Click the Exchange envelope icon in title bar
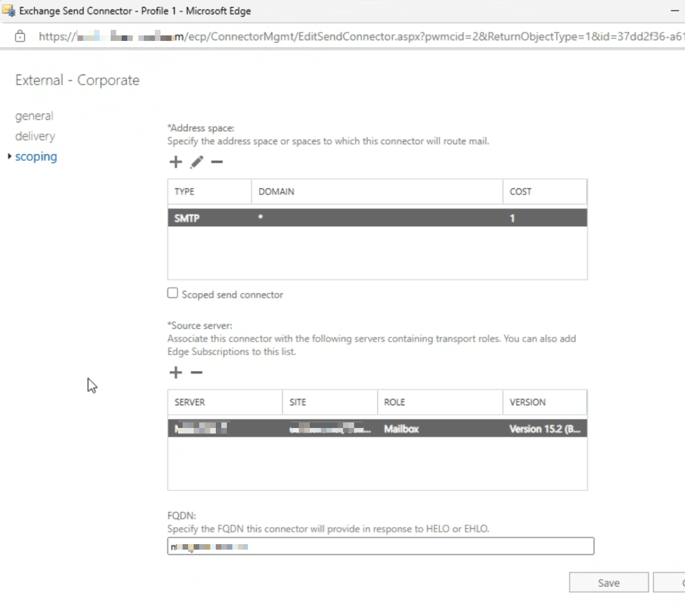 (8, 11)
